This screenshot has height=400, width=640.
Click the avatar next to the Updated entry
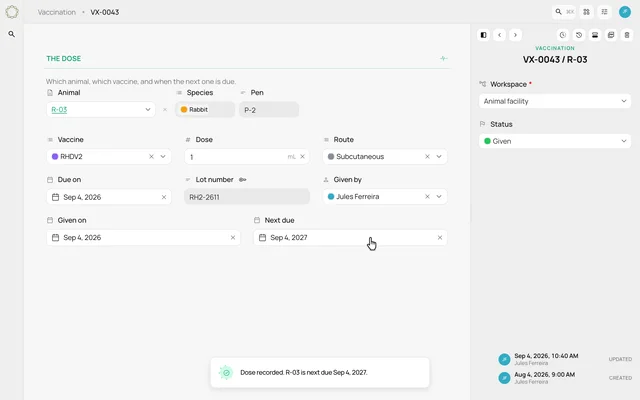504,359
